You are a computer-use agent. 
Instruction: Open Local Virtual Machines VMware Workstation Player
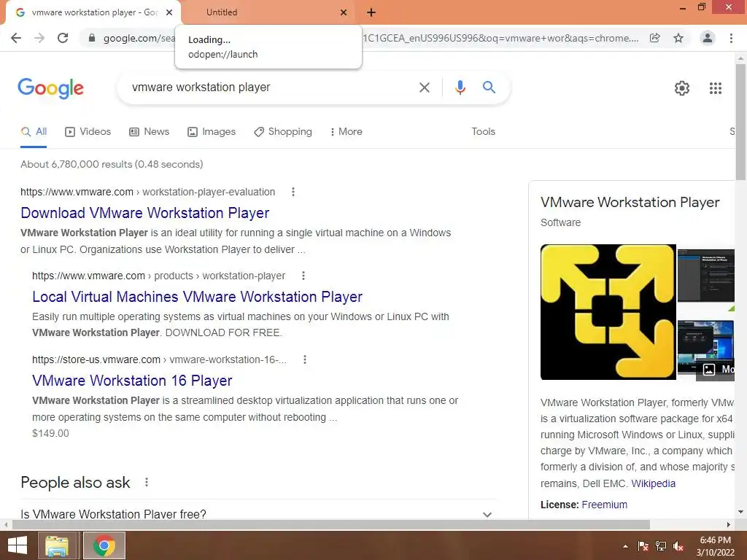(197, 297)
